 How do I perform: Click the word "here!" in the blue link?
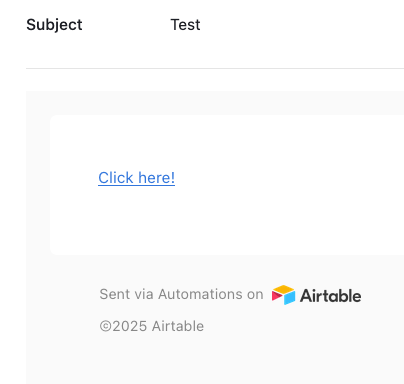157,178
